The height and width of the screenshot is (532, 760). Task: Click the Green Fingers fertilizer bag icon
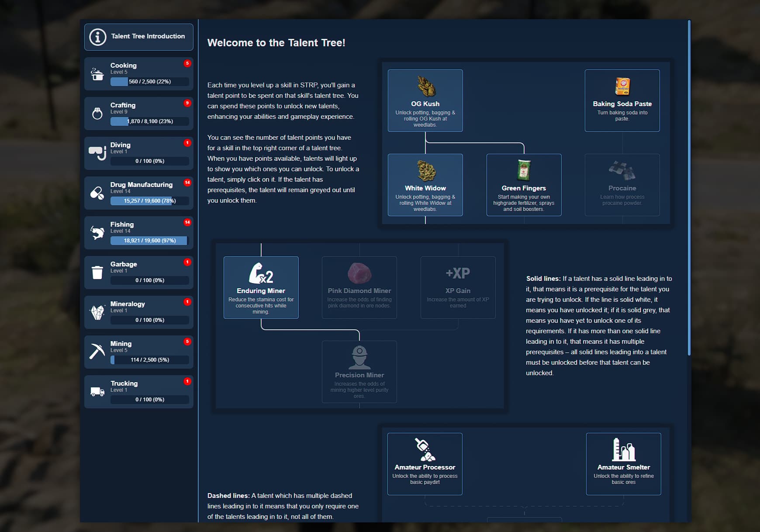coord(524,170)
